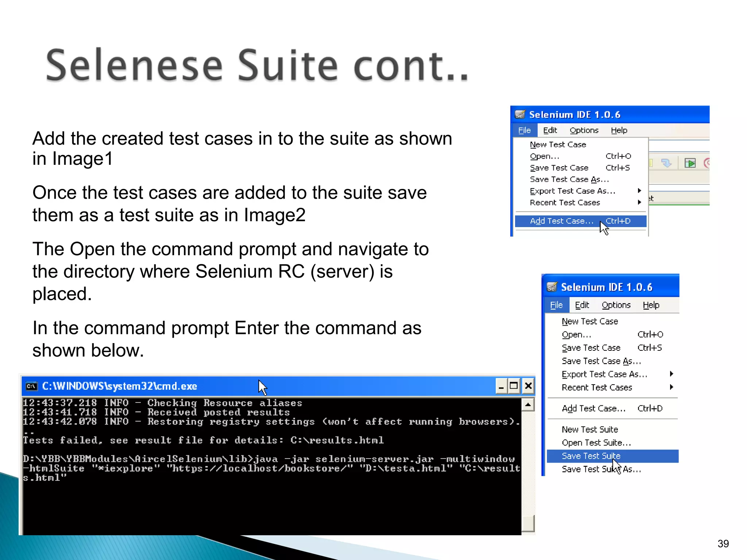Choose Save Test Case As... in lower menu

coord(613,361)
